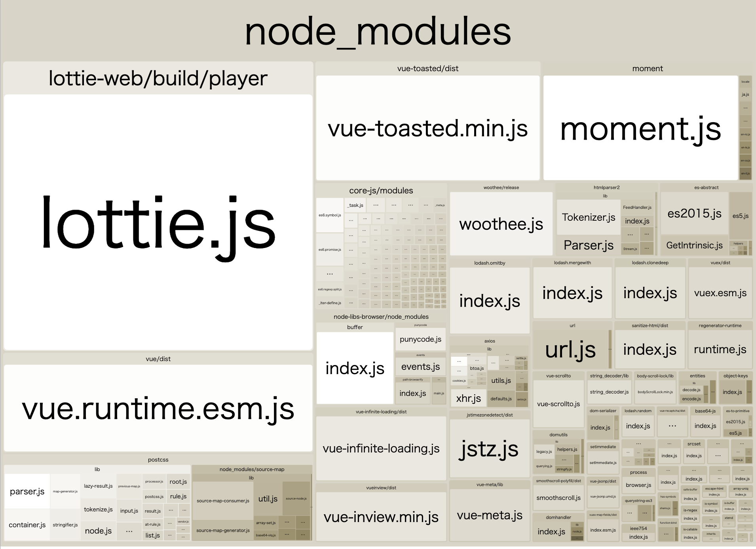Open the smoothscroll.js block

click(558, 498)
